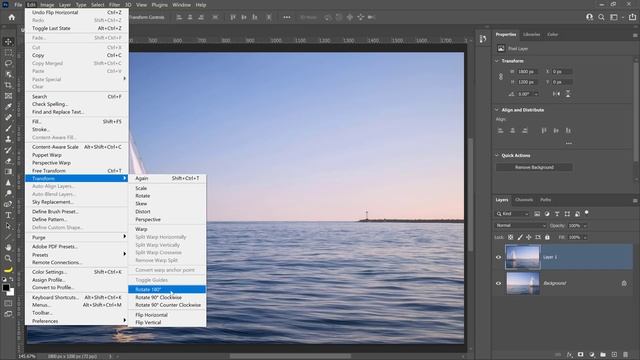
Task: Click the background color swatch
Action: click(x=11, y=292)
